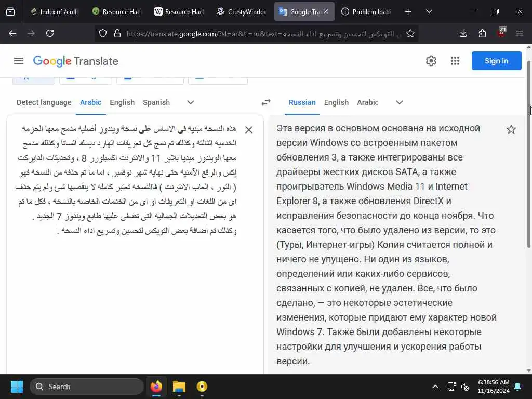Select Russian as target language

coord(302,102)
